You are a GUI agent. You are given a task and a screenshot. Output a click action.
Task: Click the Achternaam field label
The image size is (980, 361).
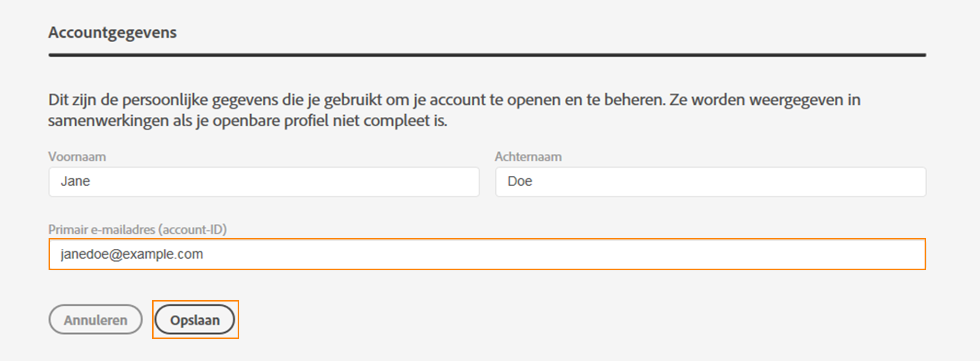[528, 156]
